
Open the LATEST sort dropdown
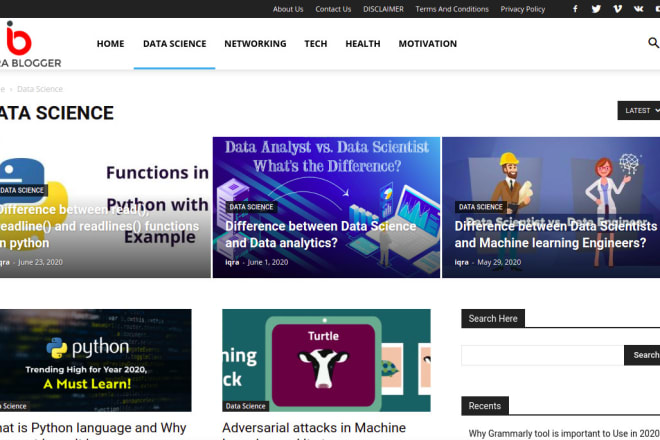639,110
